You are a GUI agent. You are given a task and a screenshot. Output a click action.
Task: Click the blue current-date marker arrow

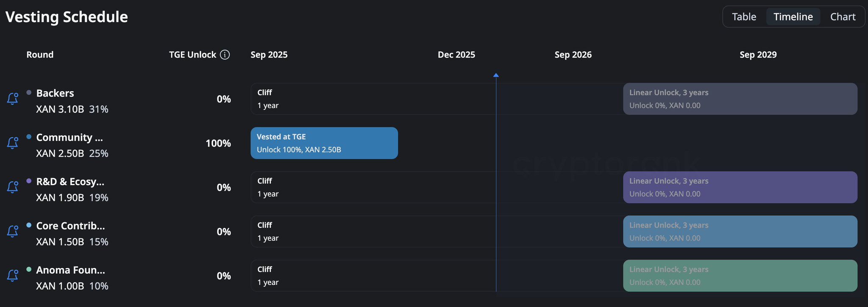tap(496, 75)
